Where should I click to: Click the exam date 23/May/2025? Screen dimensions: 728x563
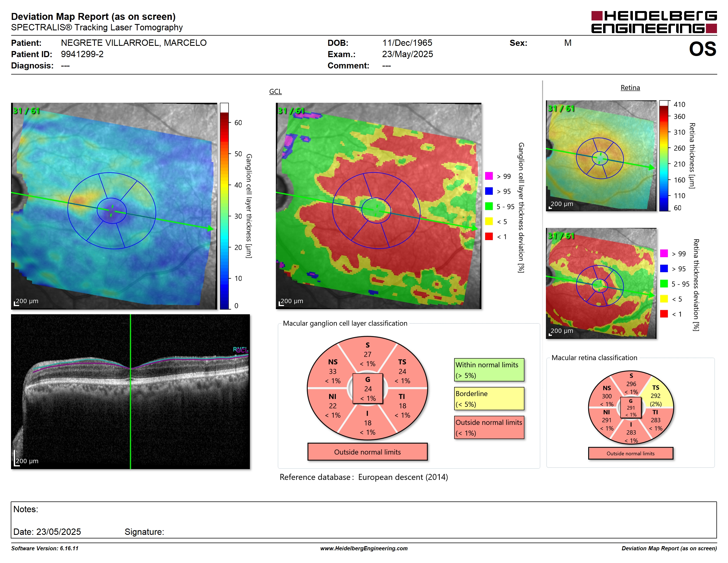tap(407, 54)
